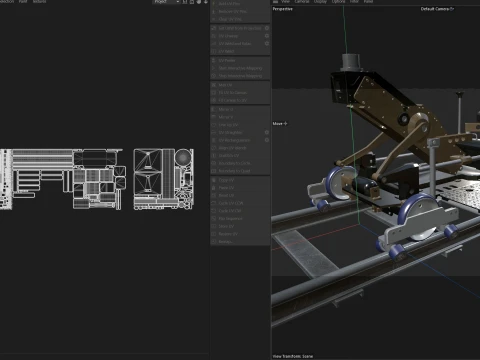Start Interactive Mapping from menu
The image size is (480, 360).
(240, 68)
